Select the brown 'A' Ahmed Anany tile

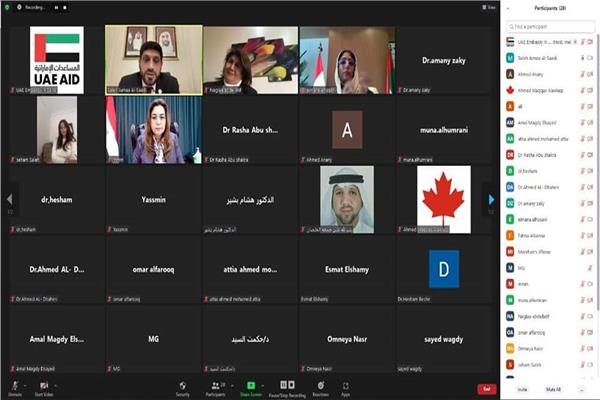tap(347, 130)
